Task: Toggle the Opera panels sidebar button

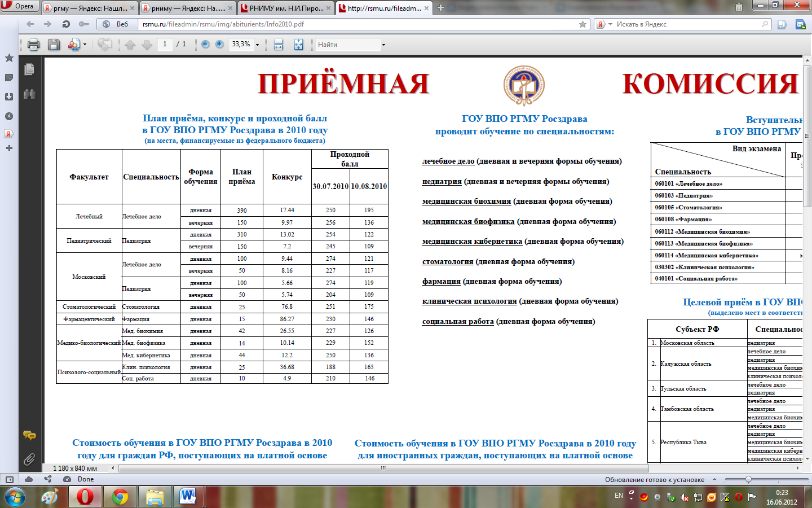Action: click(x=9, y=479)
